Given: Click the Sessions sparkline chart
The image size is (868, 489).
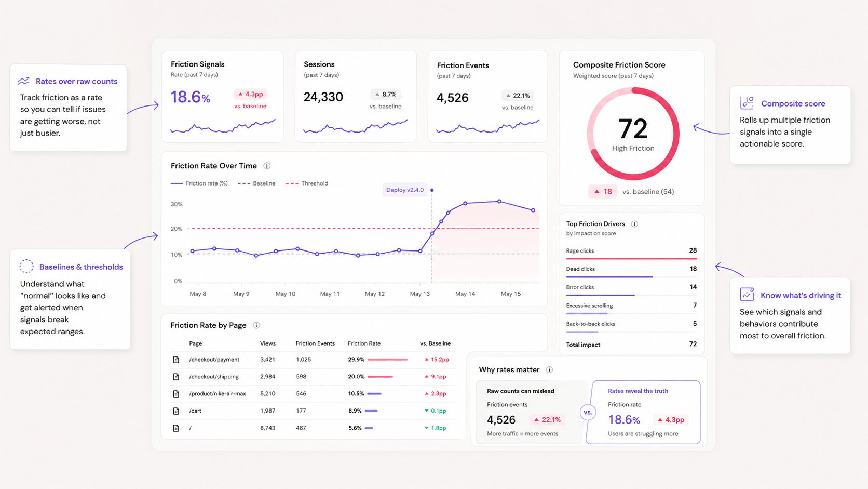Looking at the screenshot, I should (x=356, y=126).
